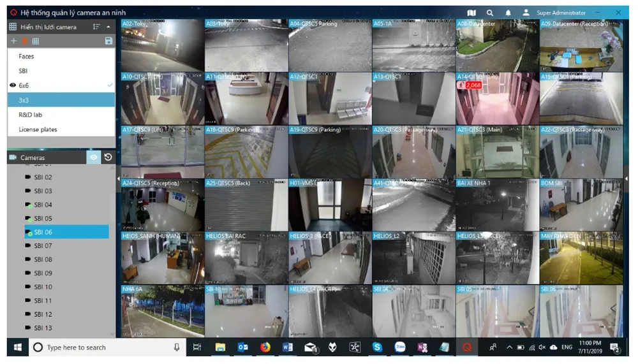Open the HELIOS BAI RAC camera feed
638x364 pixels.
[246, 258]
